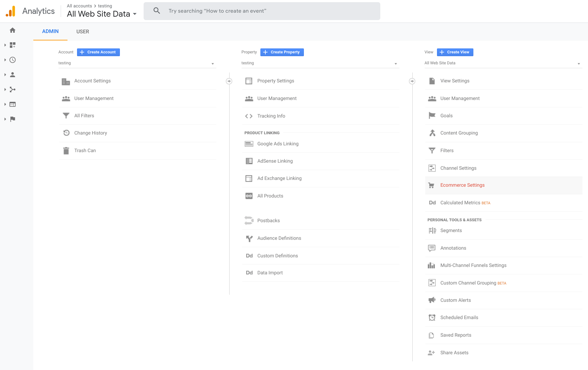Click the arrow button between Account and Property

[229, 81]
